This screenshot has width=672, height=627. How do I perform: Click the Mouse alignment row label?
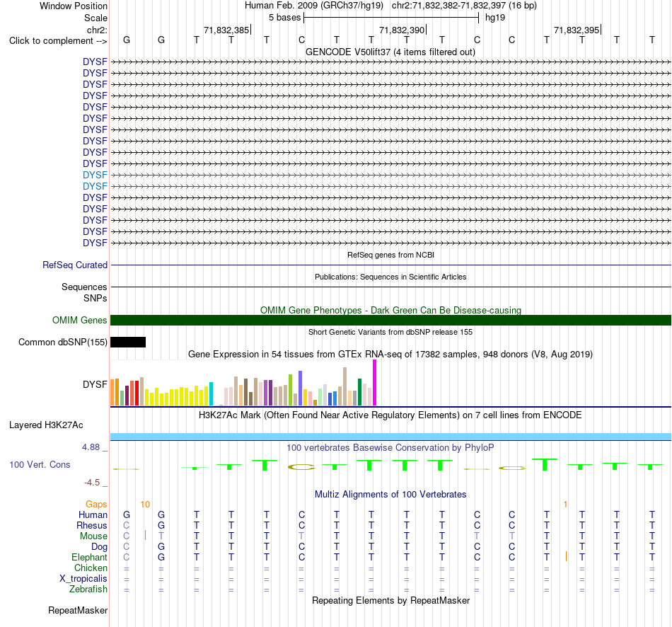[93, 536]
